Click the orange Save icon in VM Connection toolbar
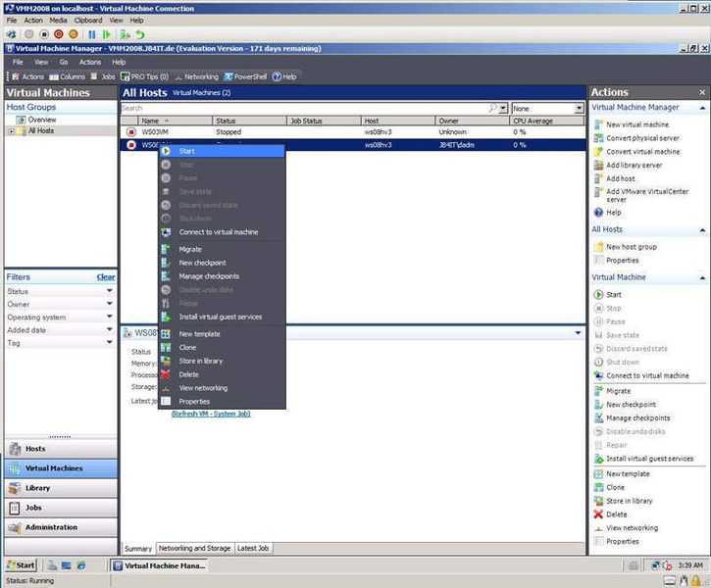 pos(73,34)
